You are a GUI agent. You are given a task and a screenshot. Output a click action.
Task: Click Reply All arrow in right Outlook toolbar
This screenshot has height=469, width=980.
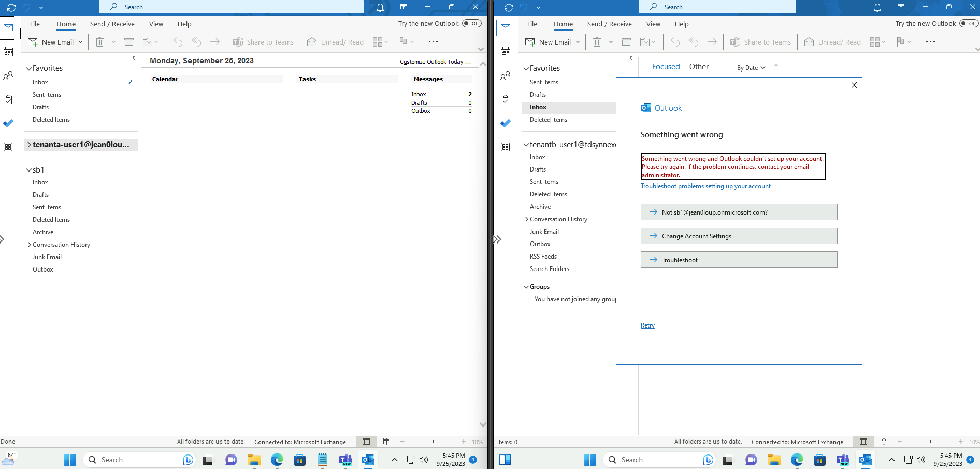(x=694, y=42)
